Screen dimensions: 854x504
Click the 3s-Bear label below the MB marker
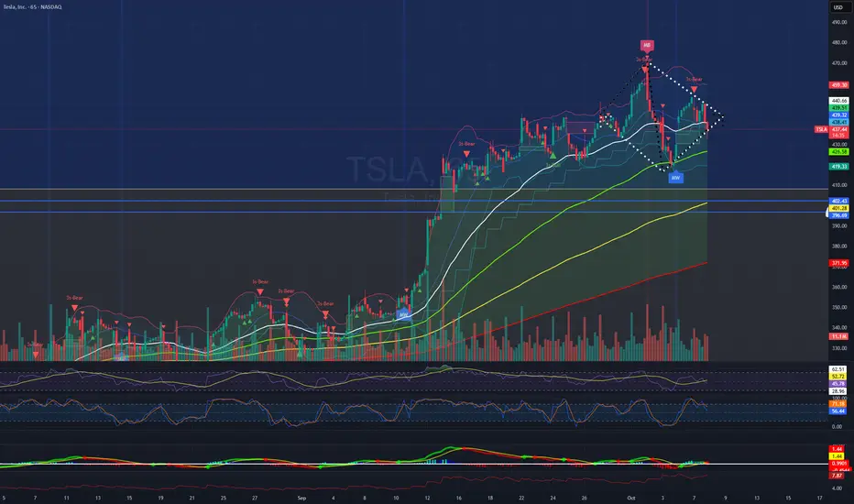pos(644,59)
